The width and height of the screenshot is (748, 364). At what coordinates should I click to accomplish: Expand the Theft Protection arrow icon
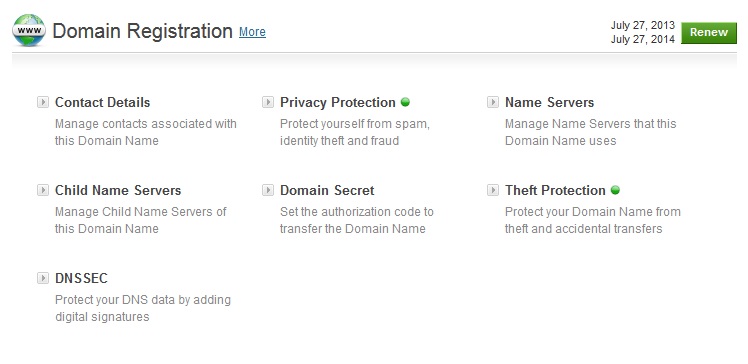click(493, 190)
